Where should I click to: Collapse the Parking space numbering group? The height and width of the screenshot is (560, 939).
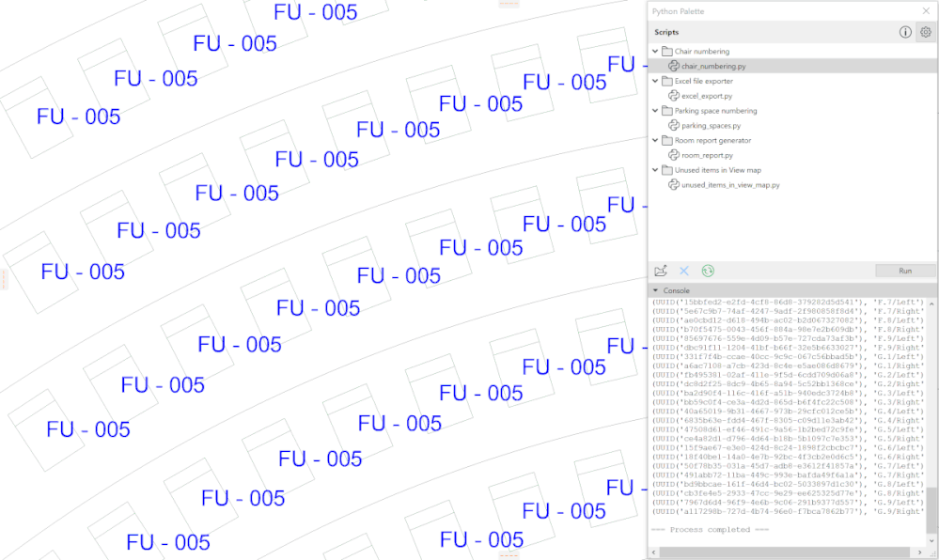pos(653,110)
